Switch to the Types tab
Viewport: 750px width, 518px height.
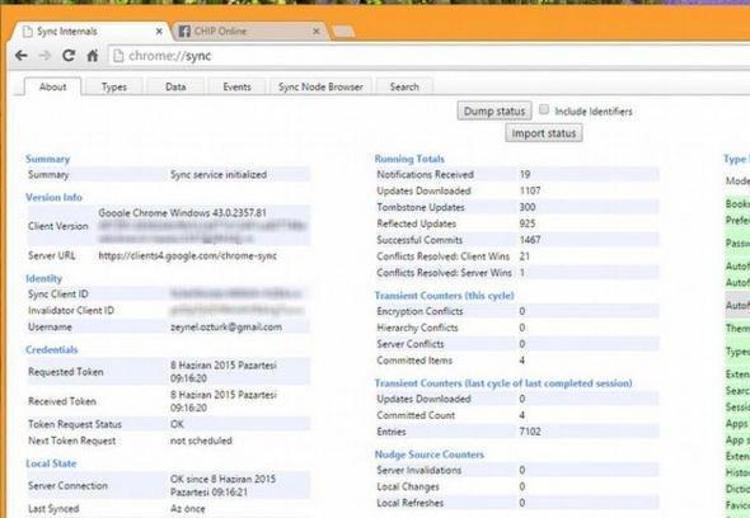(114, 87)
